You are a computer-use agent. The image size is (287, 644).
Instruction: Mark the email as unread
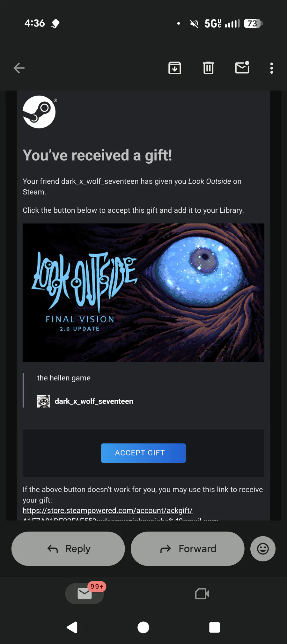click(242, 67)
